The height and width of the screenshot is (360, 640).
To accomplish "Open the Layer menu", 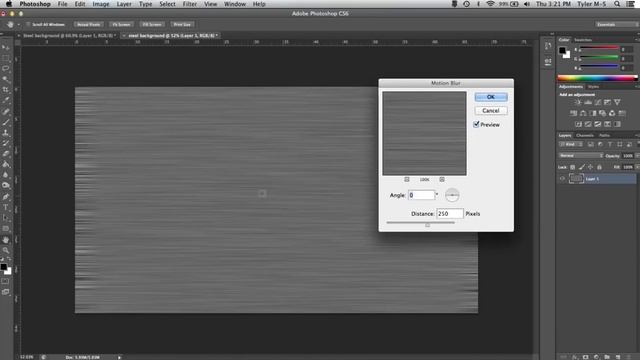I will [124, 4].
